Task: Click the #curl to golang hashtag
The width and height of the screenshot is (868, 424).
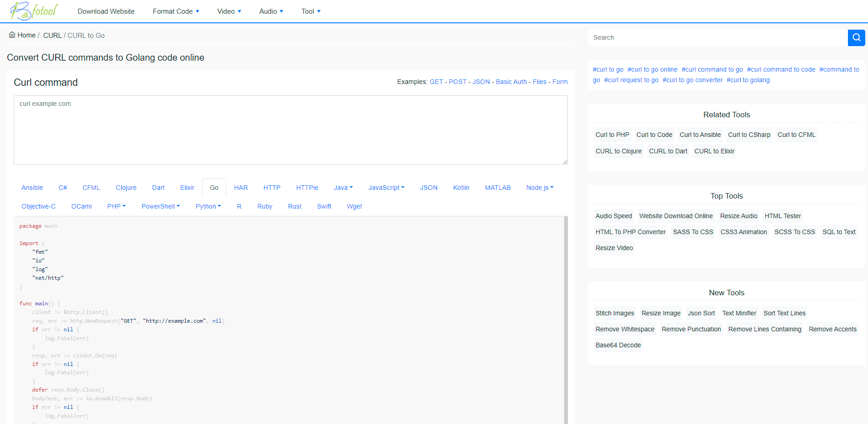Action: (x=748, y=80)
